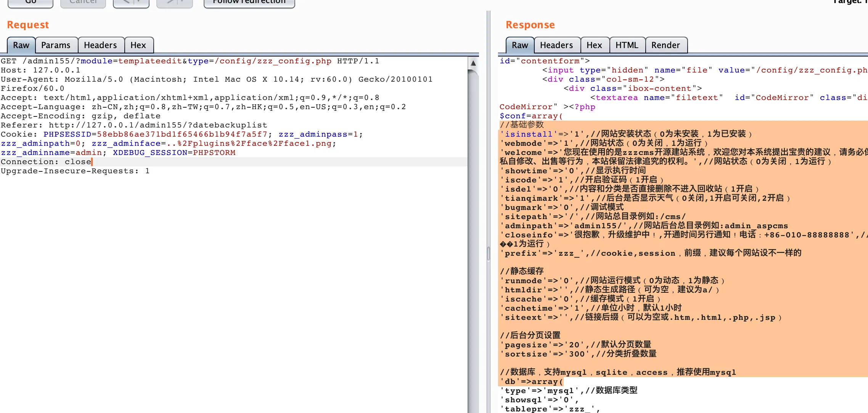
Task: Select the Response Raw tab
Action: tap(520, 45)
